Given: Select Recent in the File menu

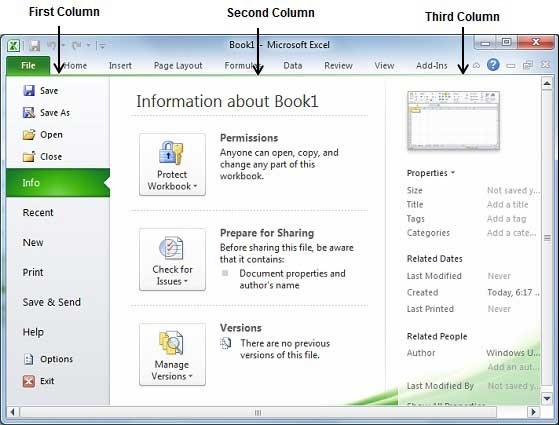Looking at the screenshot, I should (38, 212).
